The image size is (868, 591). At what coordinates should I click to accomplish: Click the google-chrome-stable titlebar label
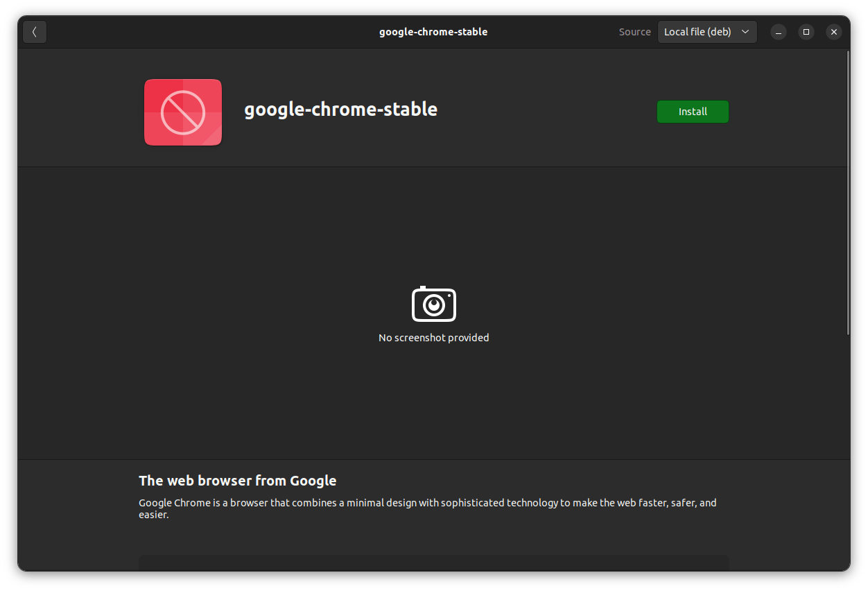[433, 31]
